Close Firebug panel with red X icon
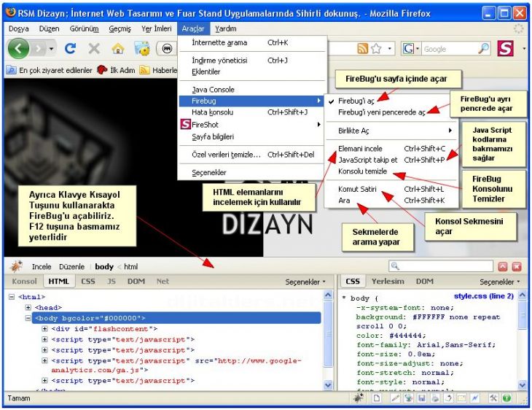Image resolution: width=532 pixels, height=410 pixels. point(517,267)
